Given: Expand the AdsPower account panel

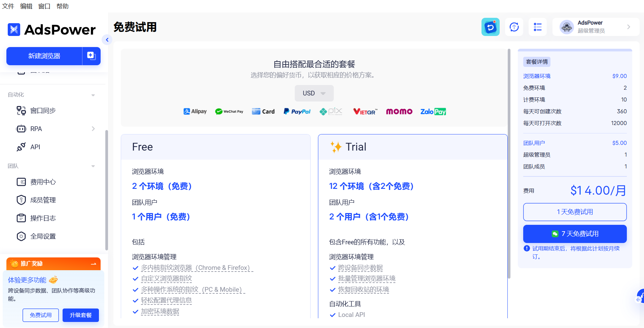Looking at the screenshot, I should (x=629, y=27).
